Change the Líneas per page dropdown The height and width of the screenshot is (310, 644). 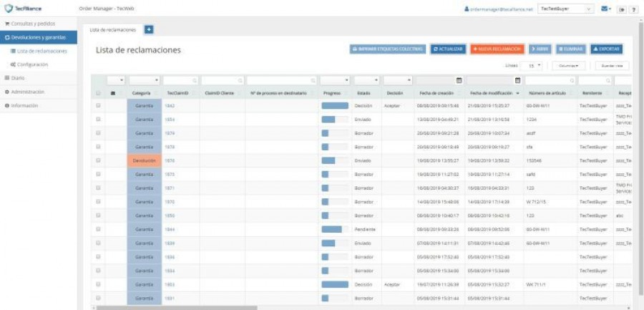point(532,66)
